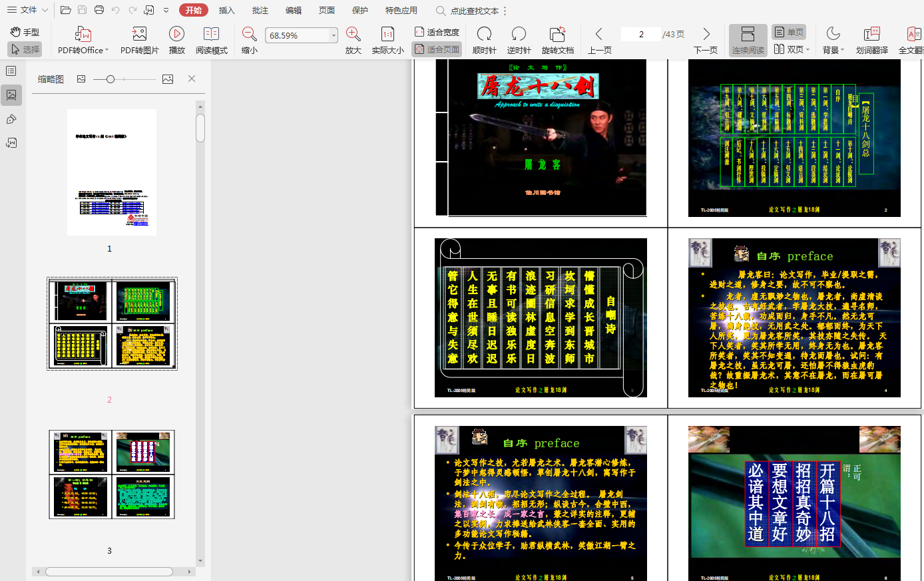The width and height of the screenshot is (924, 581).
Task: Open the PDF转Office dropdown arrow
Action: pyautogui.click(x=107, y=51)
